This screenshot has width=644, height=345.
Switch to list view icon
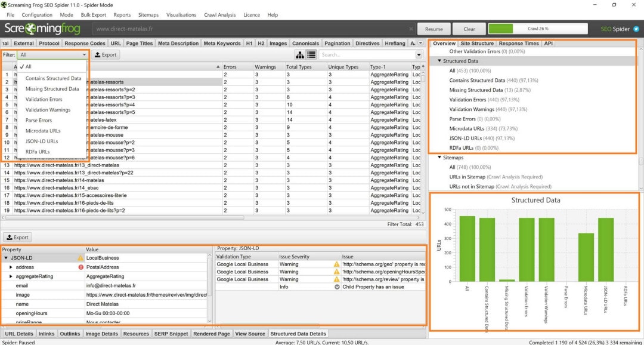[311, 55]
